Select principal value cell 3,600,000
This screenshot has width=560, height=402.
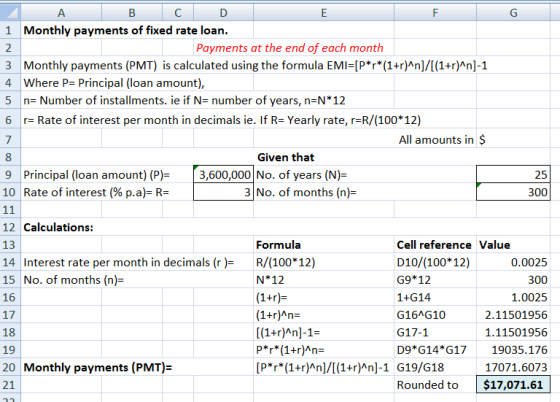pos(224,174)
